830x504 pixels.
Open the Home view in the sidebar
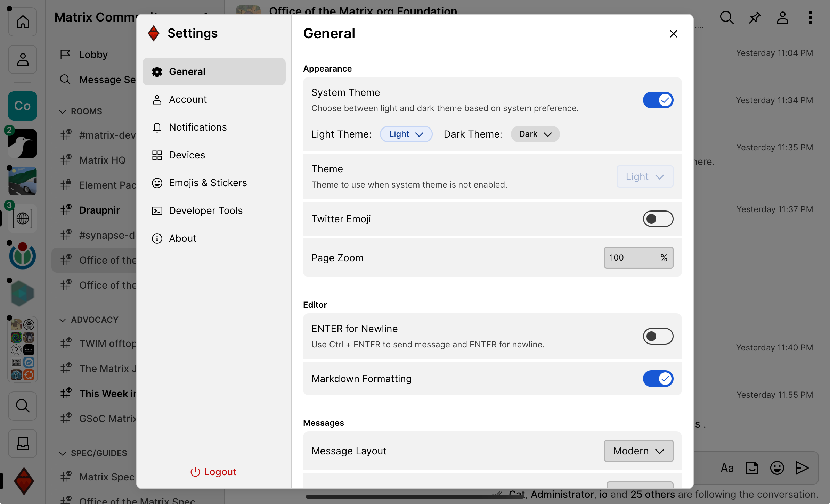pos(22,22)
